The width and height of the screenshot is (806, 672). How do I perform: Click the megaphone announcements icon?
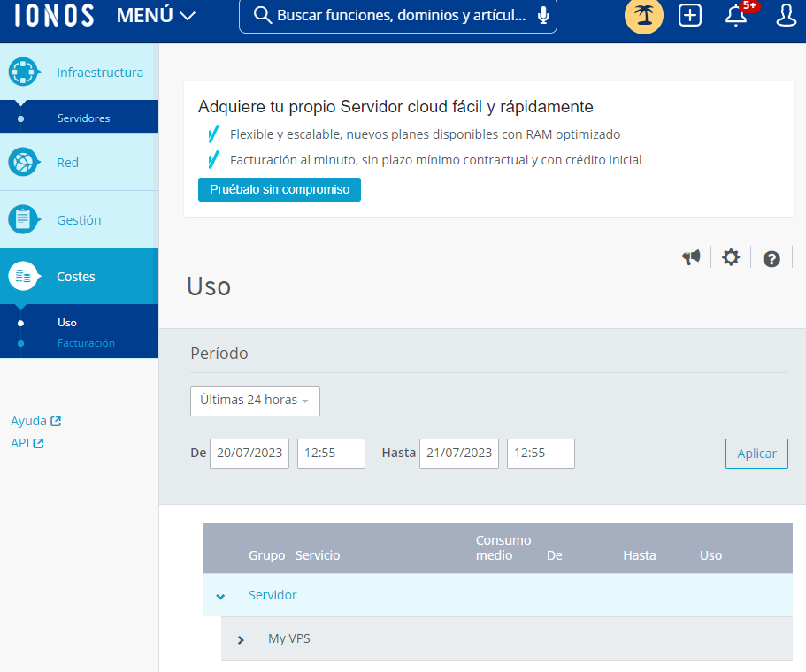point(691,257)
